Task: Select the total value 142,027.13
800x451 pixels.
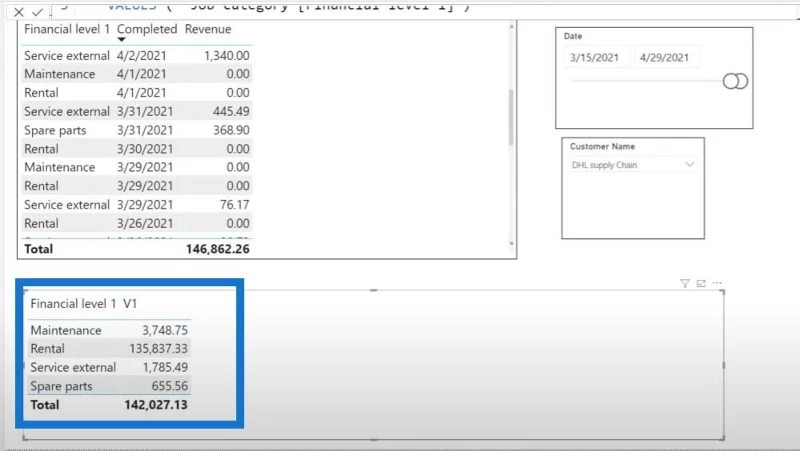Action: (x=156, y=405)
